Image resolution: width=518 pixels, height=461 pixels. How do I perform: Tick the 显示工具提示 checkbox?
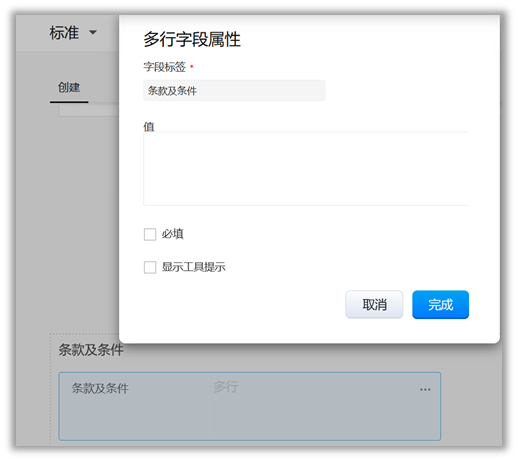[150, 267]
